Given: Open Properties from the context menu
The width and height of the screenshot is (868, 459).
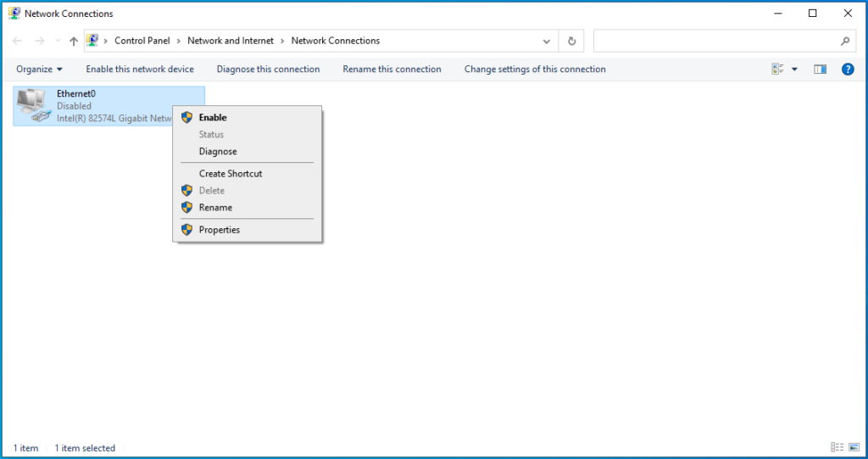Looking at the screenshot, I should click(247, 229).
